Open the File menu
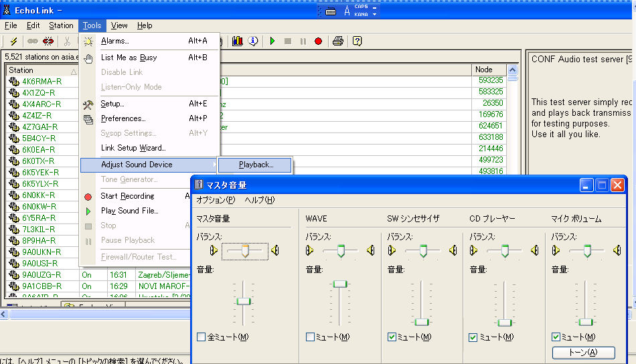636x364 pixels. [11, 25]
